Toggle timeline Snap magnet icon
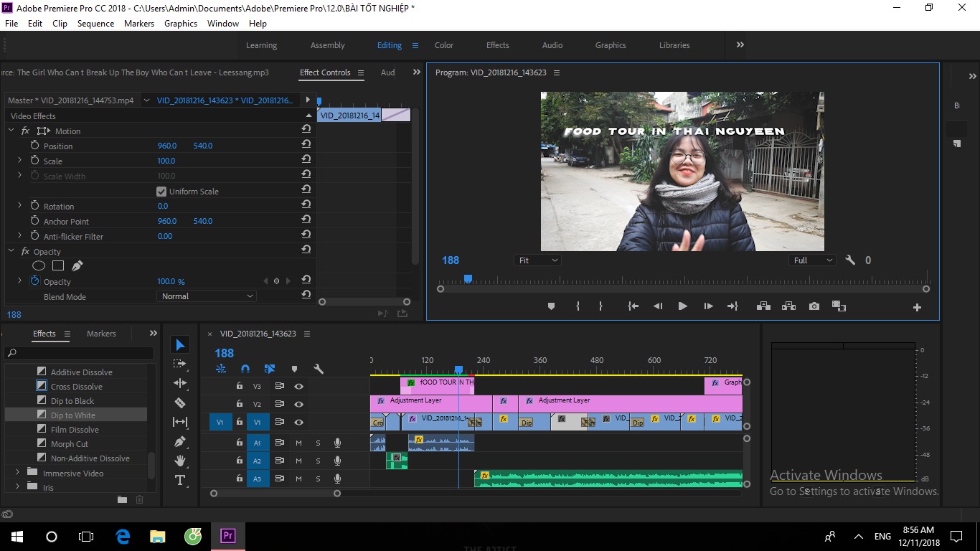Image resolution: width=980 pixels, height=551 pixels. coord(245,369)
